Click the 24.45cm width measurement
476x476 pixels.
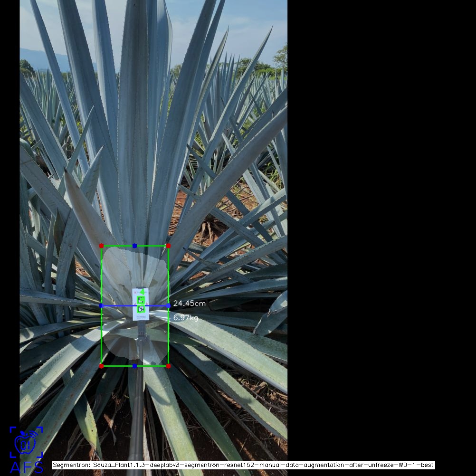(x=190, y=303)
